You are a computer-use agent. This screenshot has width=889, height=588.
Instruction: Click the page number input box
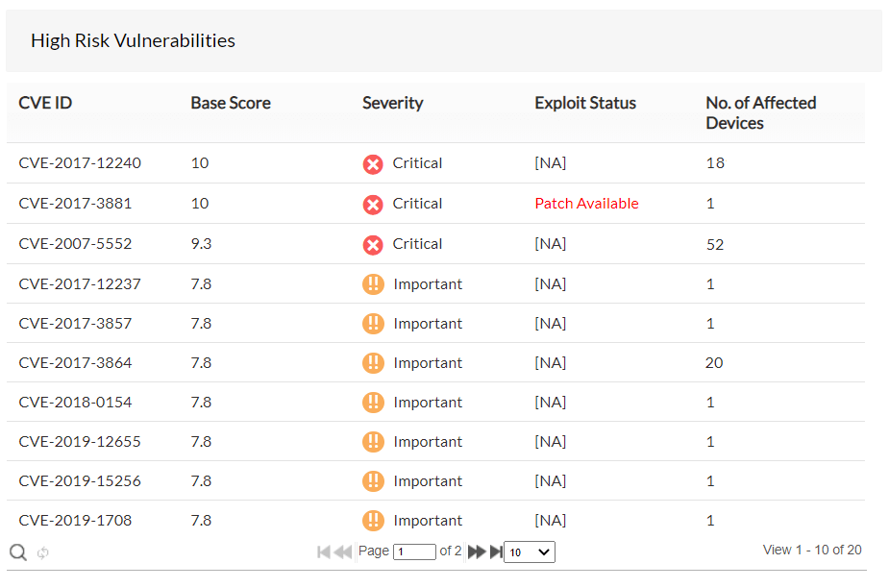tap(414, 551)
